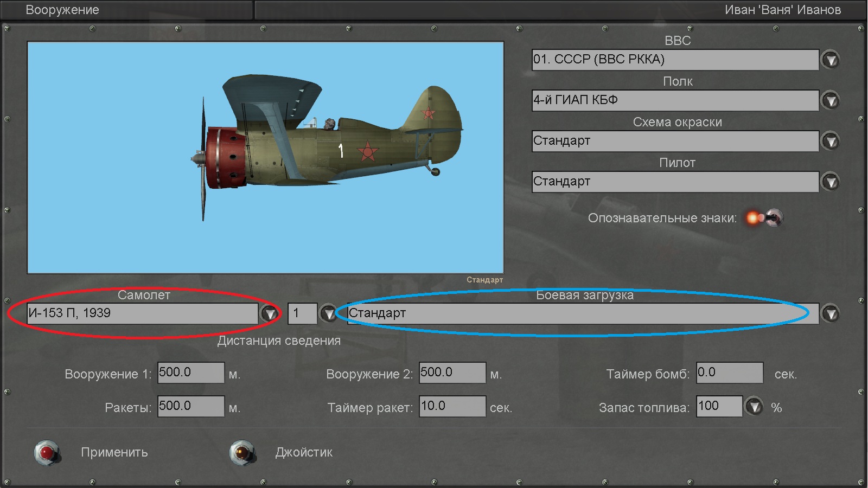The image size is (868, 488).
Task: Open the ВВС country dropdown arrow
Action: tap(830, 60)
